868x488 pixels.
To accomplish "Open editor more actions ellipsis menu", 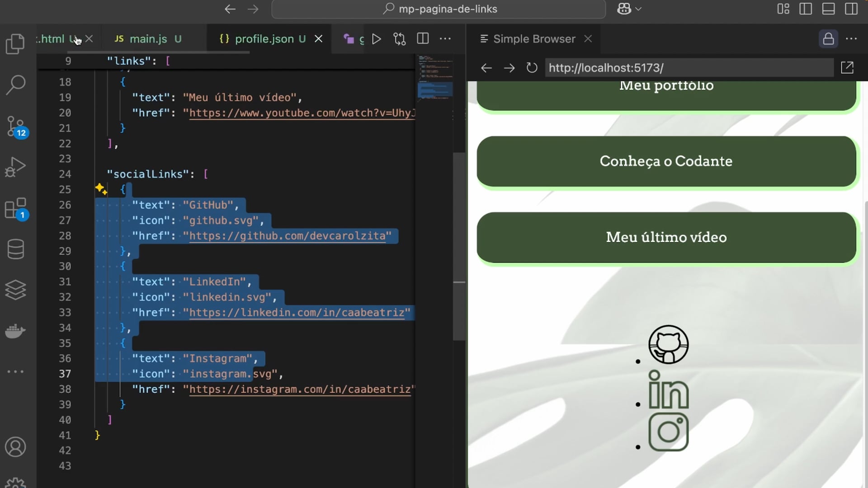I will tap(445, 39).
